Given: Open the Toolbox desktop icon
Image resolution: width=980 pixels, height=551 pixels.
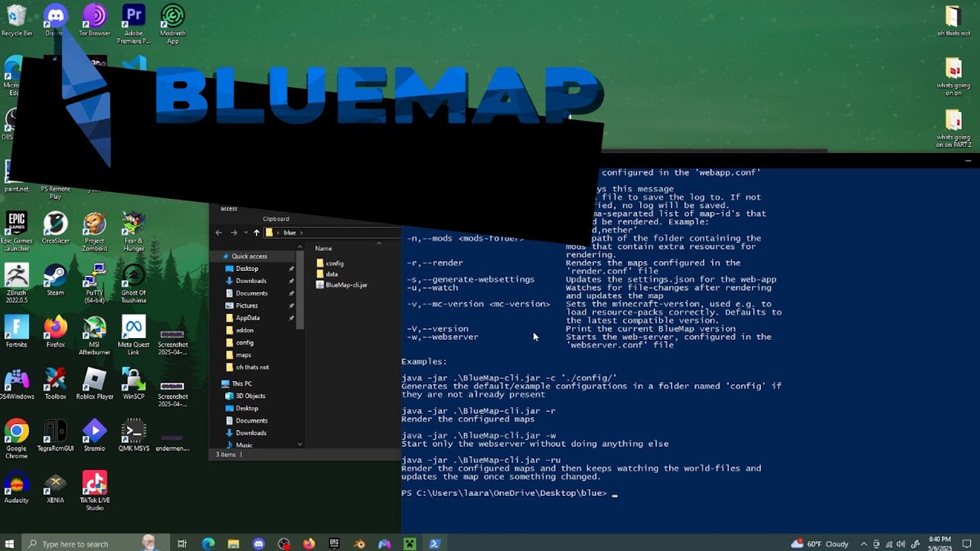Looking at the screenshot, I should pyautogui.click(x=55, y=383).
